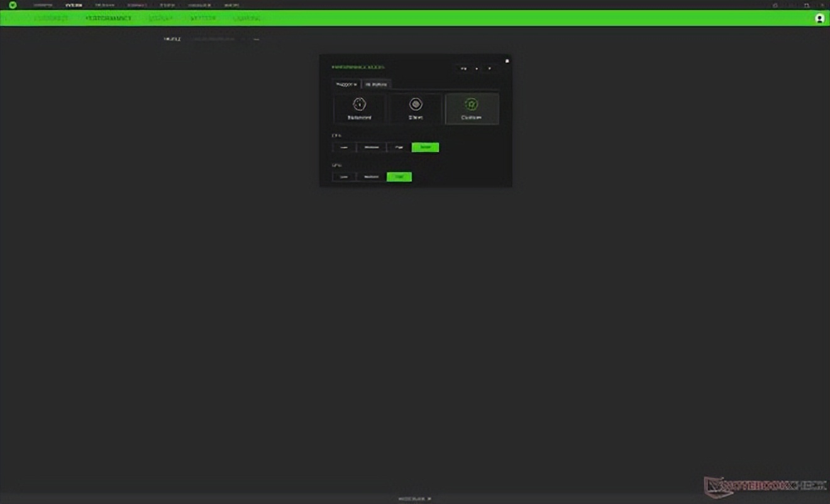Click the Razer logo icon

pos(13,5)
